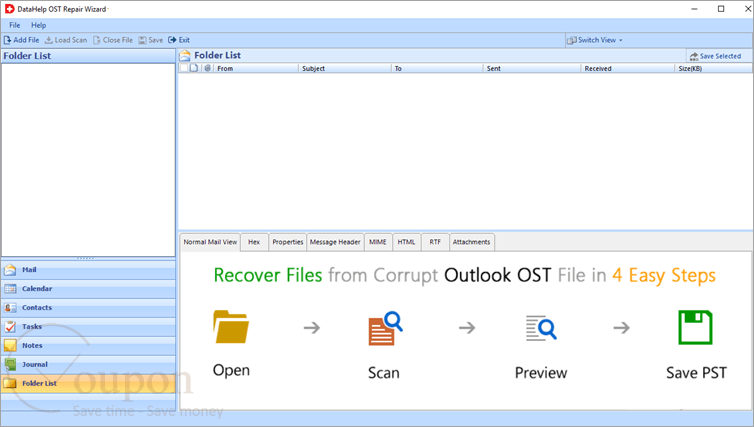The image size is (754, 427).
Task: Click the Scan document magnifier icon
Action: point(385,328)
